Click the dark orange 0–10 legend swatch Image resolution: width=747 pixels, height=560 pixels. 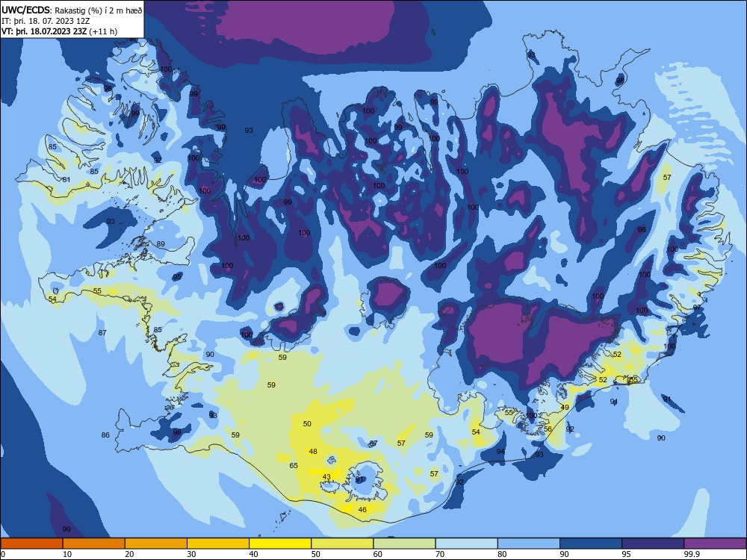coord(31,544)
